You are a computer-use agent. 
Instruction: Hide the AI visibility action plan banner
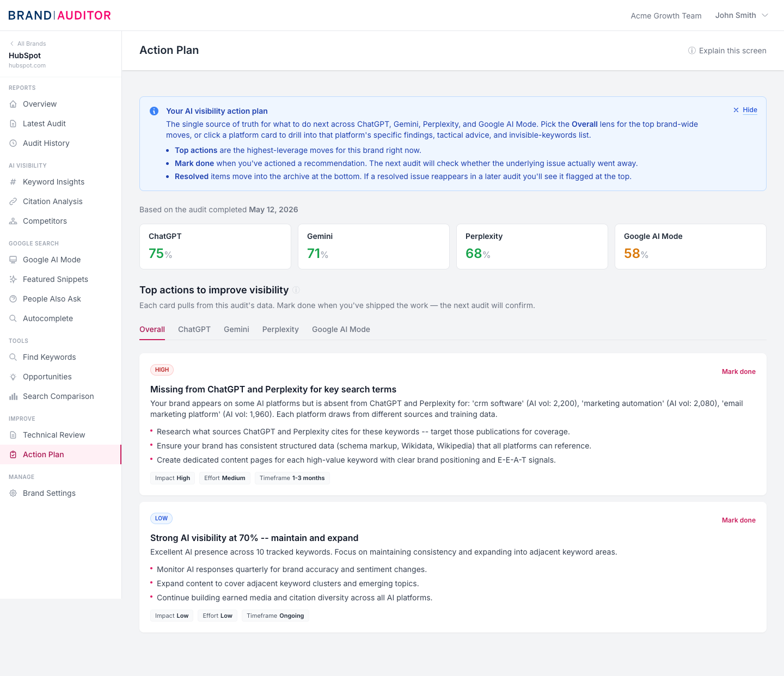coord(745,110)
